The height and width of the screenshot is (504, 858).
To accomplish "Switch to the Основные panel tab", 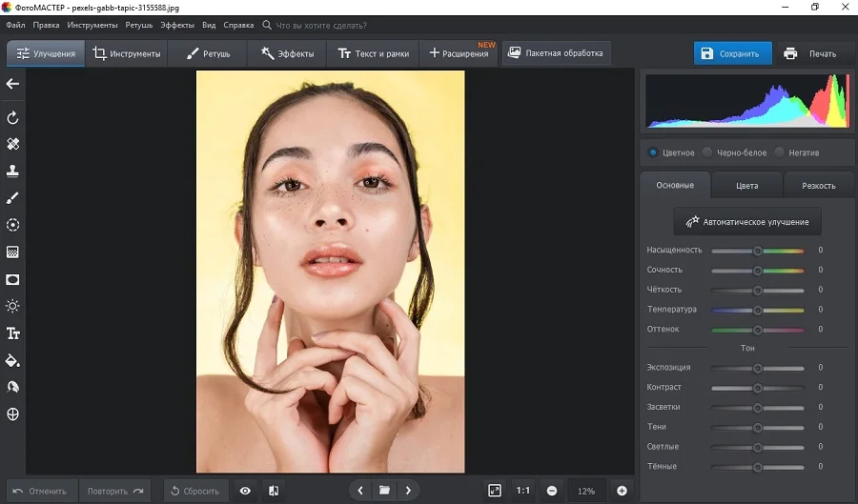I will 675,186.
